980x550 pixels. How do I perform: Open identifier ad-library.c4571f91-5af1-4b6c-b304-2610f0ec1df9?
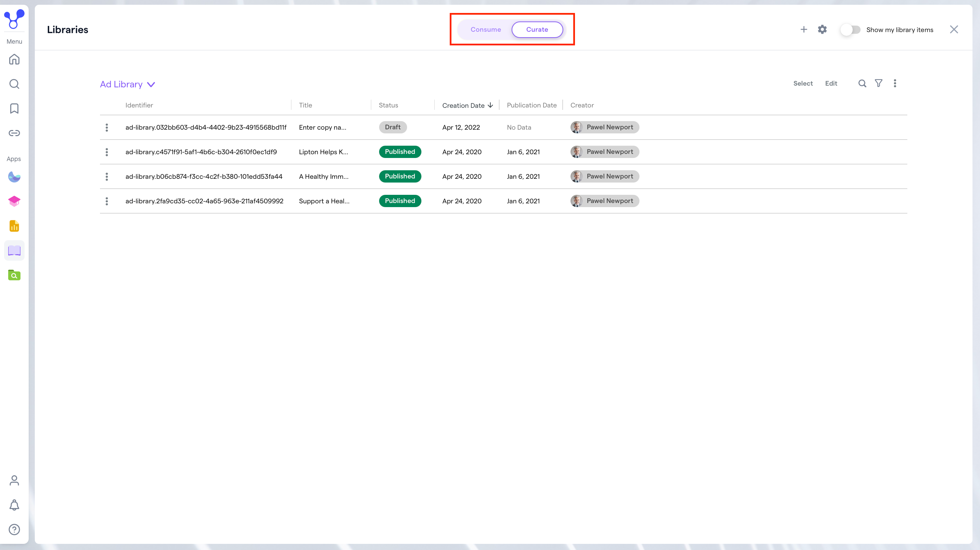point(201,152)
